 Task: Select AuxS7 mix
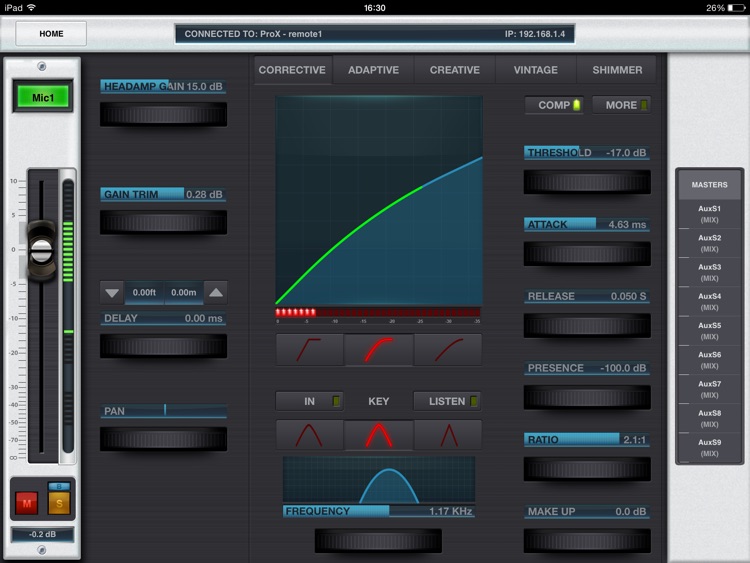coord(709,389)
